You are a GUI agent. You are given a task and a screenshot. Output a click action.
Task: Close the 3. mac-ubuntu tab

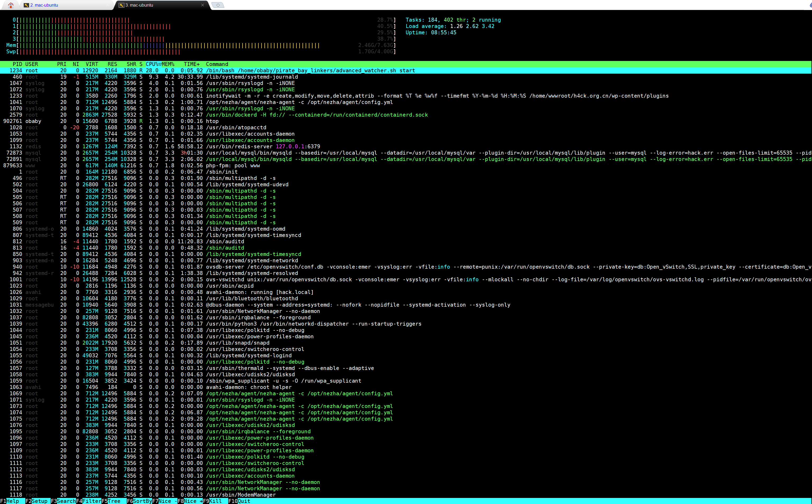click(203, 5)
